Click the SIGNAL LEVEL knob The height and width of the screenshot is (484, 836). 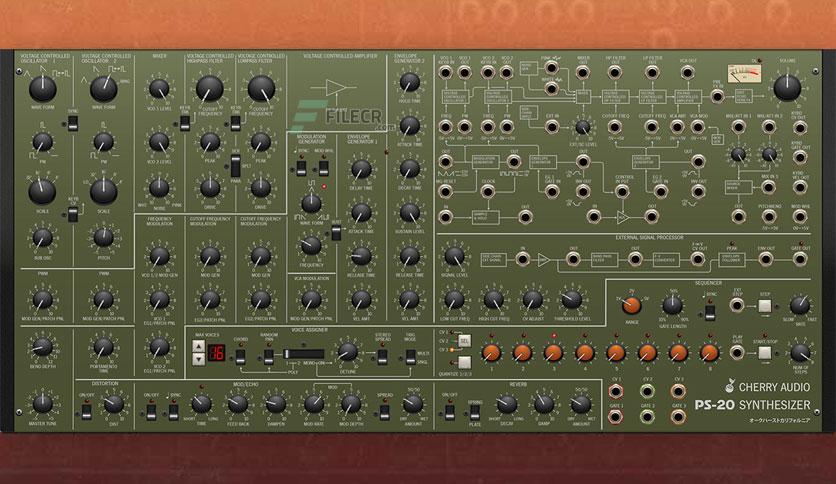click(454, 256)
